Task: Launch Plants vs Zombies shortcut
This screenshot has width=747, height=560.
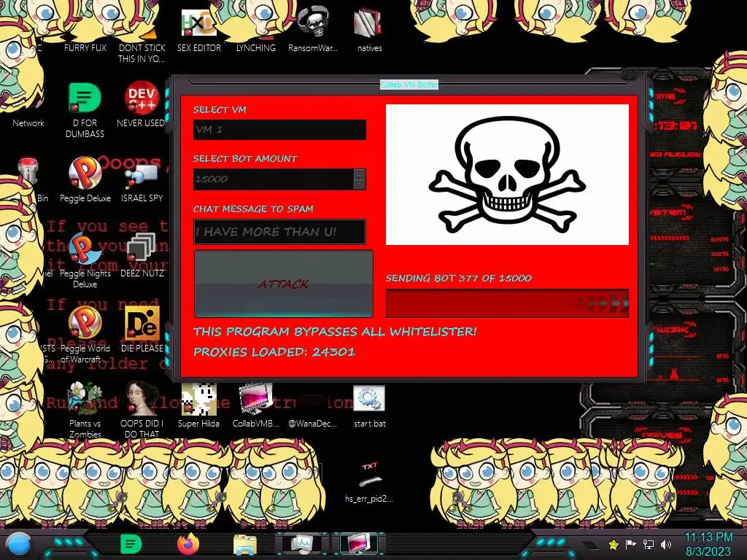Action: point(85,398)
